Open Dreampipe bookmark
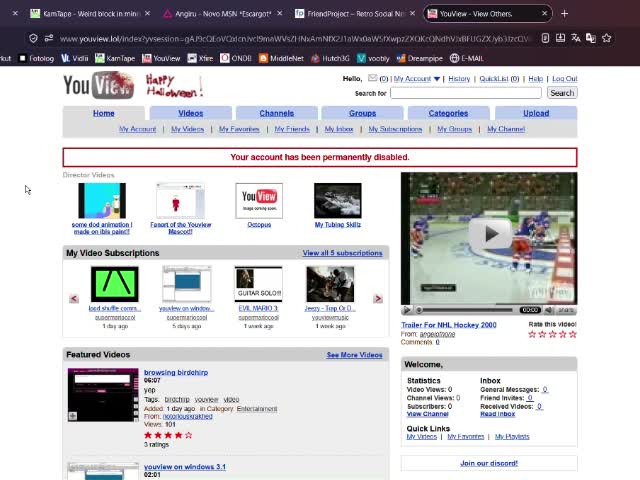640x480 pixels. (x=420, y=58)
